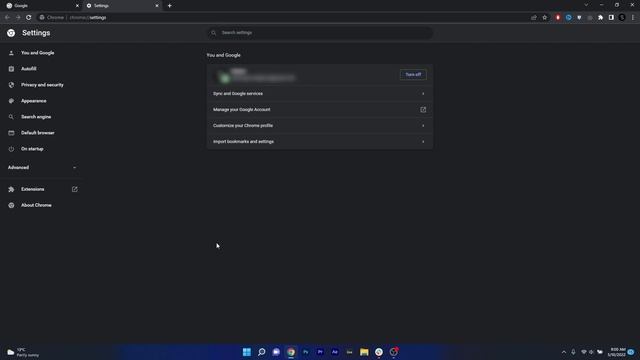Share this page icon
Screen dimensions: 640x360
click(533, 18)
